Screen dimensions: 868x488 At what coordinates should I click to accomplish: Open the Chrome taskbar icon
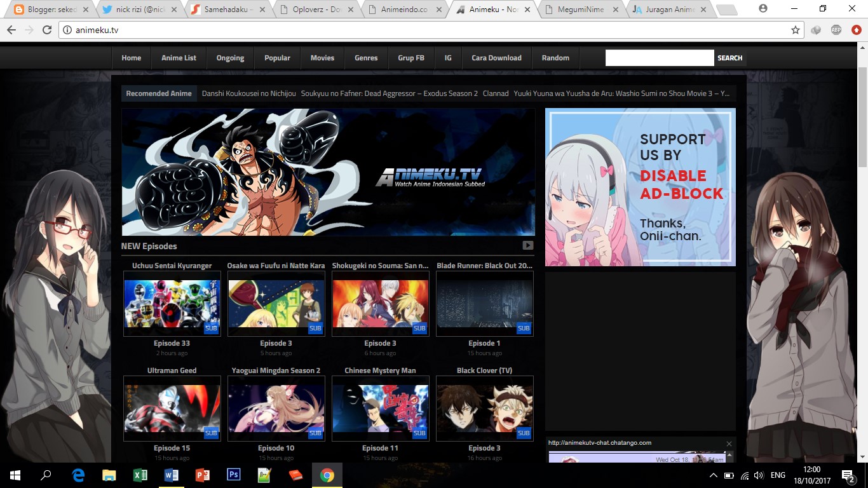tap(327, 475)
